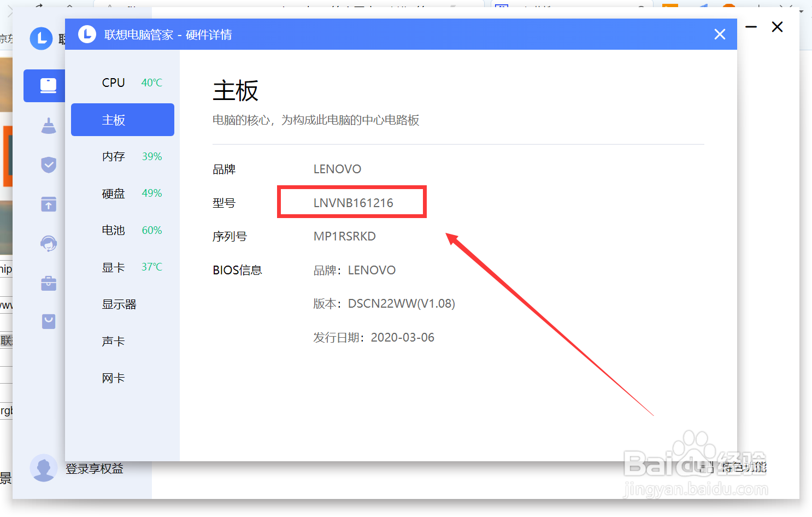Screen dimensions: 812x517
Task: Switch to the 内存 memory tab
Action: pyautogui.click(x=113, y=156)
